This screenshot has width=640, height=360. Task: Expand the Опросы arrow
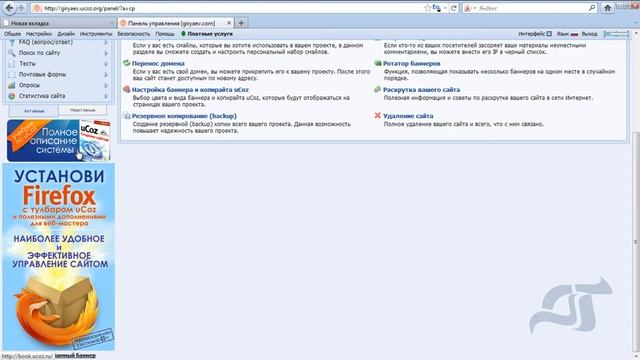tap(106, 85)
